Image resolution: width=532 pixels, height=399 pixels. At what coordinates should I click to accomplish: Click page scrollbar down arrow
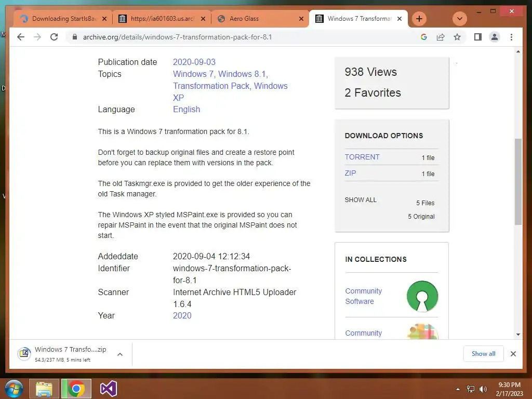coord(518,335)
